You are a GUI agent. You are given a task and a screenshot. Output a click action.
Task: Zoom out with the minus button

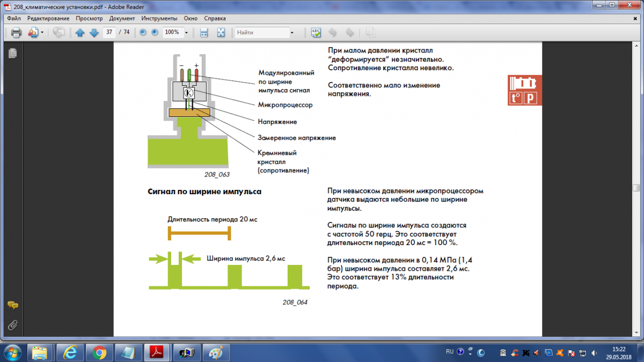143,32
